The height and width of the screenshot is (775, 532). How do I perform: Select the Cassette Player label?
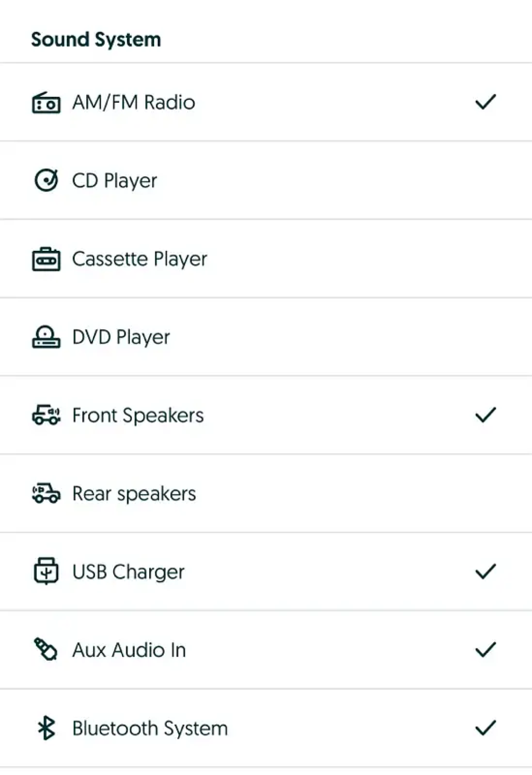click(x=139, y=259)
